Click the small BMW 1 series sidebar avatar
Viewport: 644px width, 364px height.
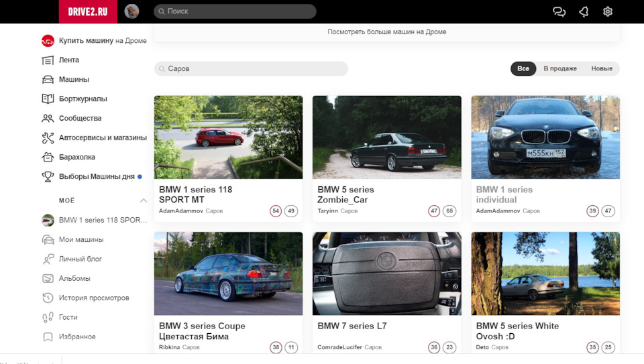[48, 220]
